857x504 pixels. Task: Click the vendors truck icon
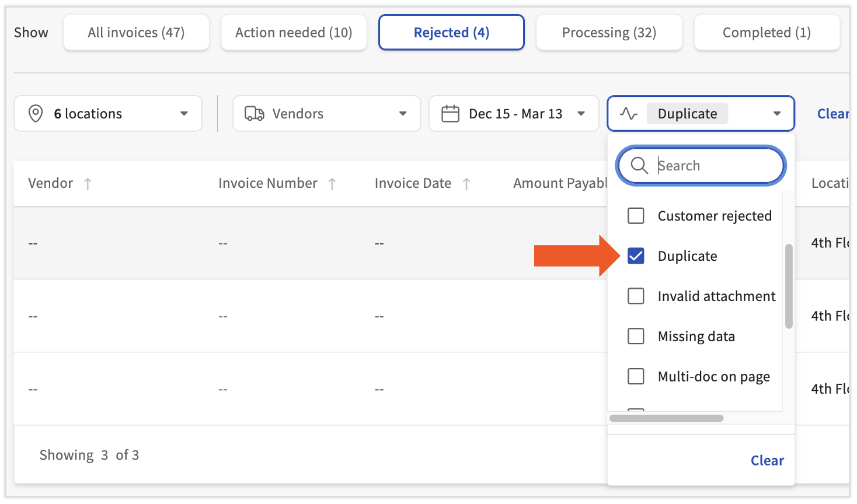click(x=254, y=114)
